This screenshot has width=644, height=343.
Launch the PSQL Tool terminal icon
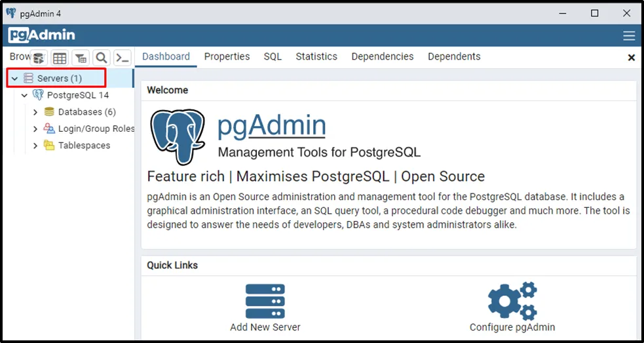pyautogui.click(x=122, y=58)
